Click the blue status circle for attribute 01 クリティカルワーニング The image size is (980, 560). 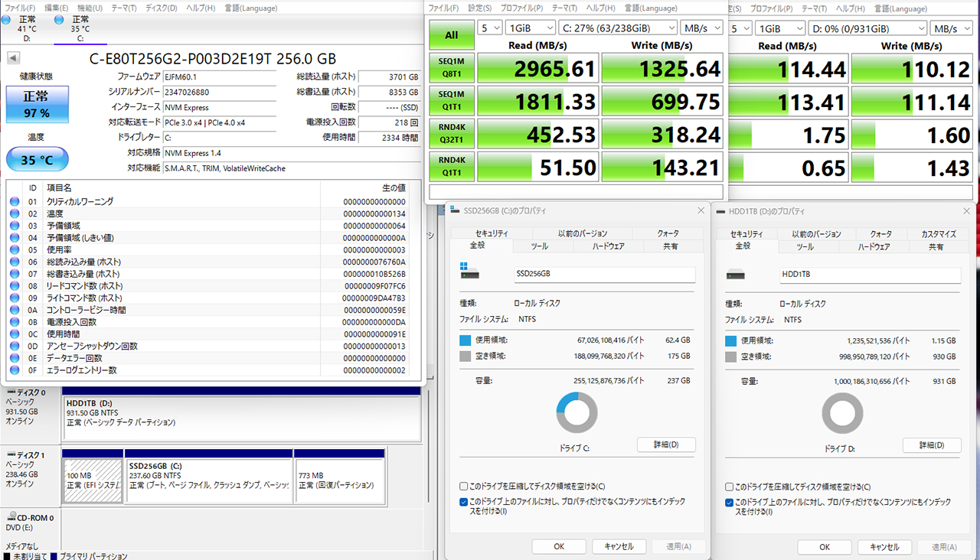pos(15,201)
